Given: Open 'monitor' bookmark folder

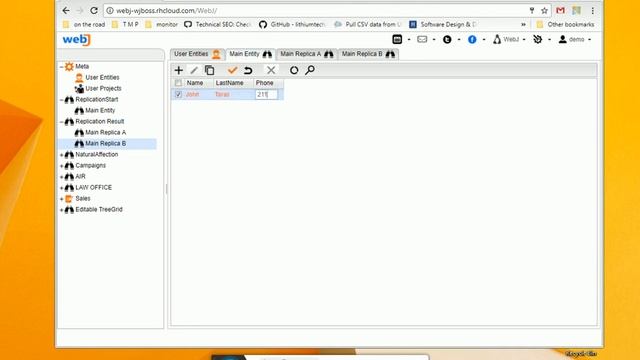Looking at the screenshot, I should click(x=162, y=24).
